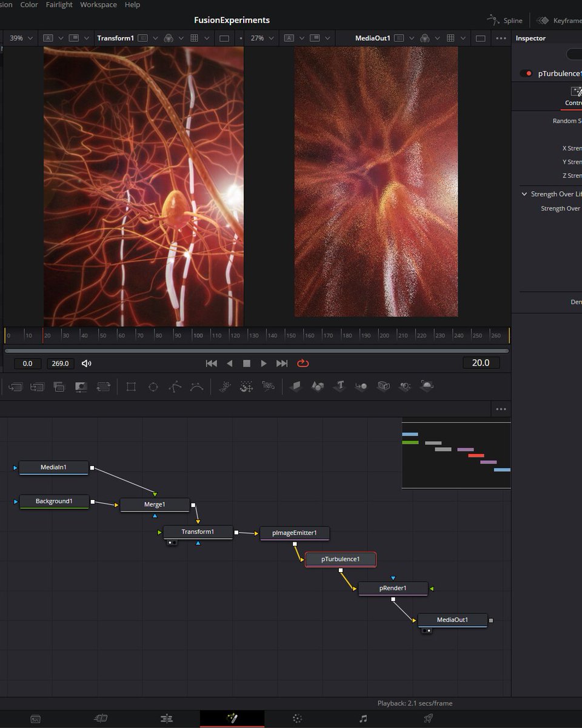
Task: Add a pMerge particle node
Action: pyautogui.click(x=246, y=386)
